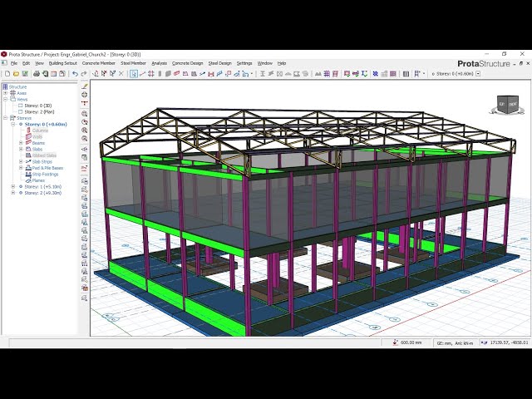Screen dimensions: 532x399
Task: Click the building-with-red icon near toolbar bottom
Action: click(x=85, y=288)
